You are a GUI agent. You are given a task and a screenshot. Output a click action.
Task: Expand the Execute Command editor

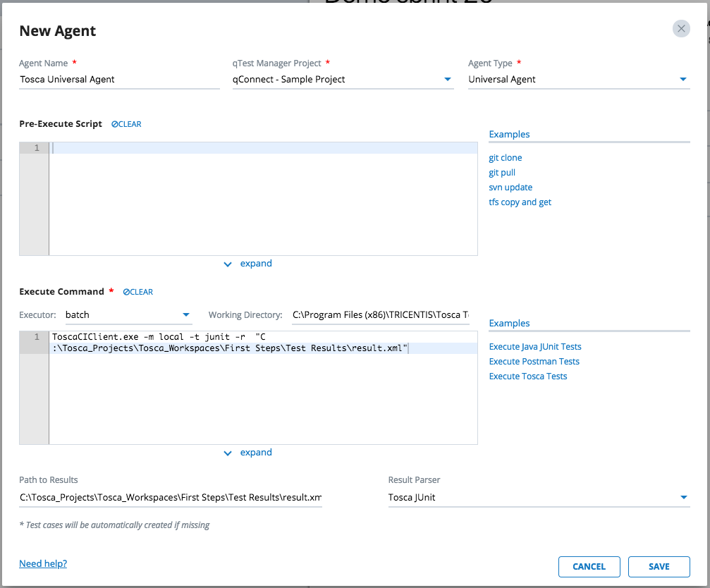click(x=248, y=453)
